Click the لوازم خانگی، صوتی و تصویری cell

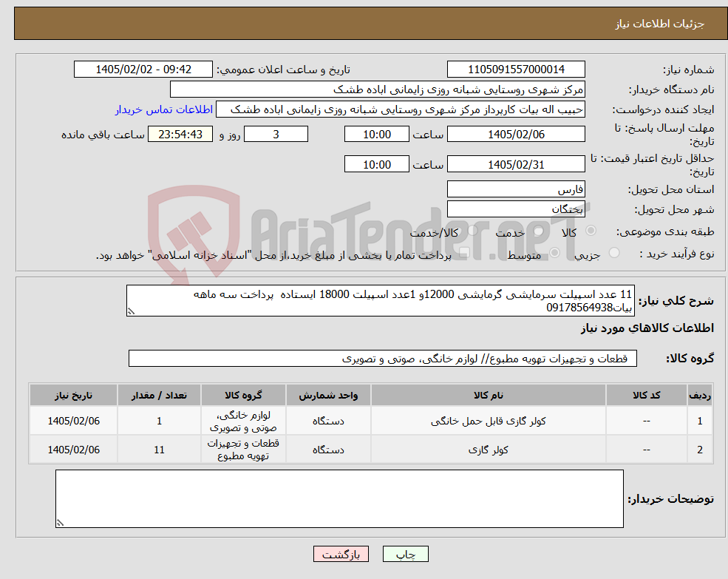[243, 421]
